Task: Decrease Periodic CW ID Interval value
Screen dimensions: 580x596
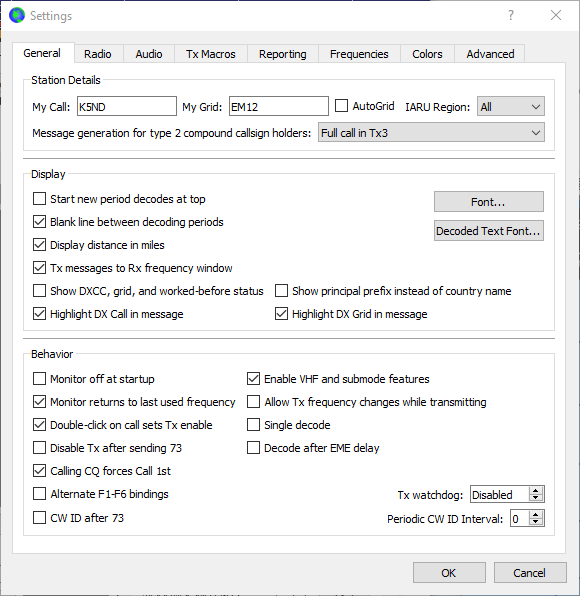Action: [x=536, y=522]
